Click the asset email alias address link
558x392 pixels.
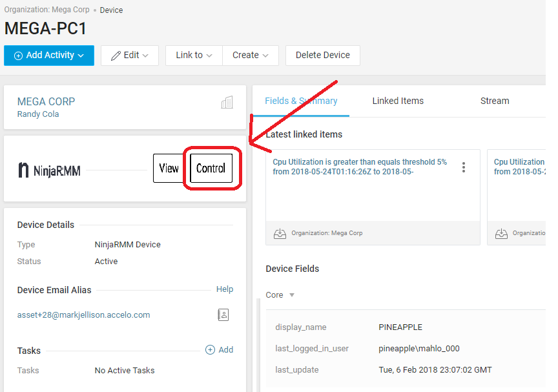pyautogui.click(x=83, y=315)
